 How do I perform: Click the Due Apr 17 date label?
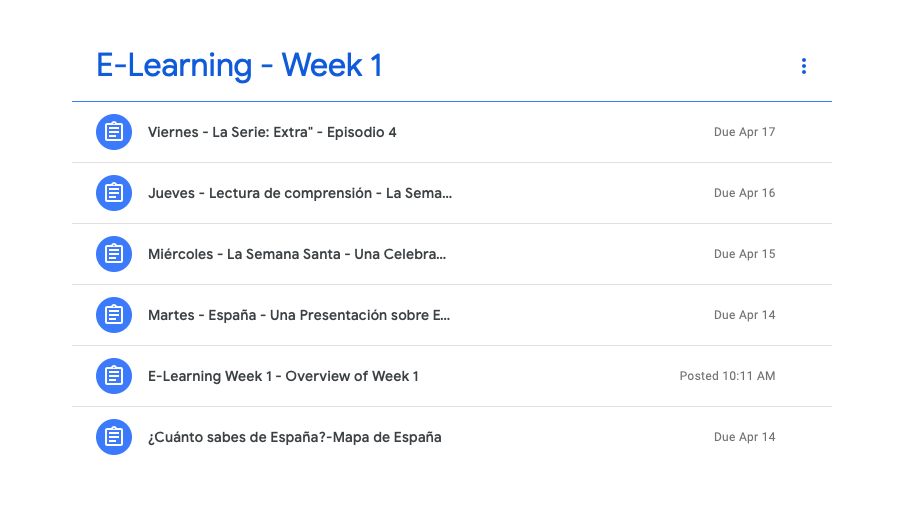744,132
